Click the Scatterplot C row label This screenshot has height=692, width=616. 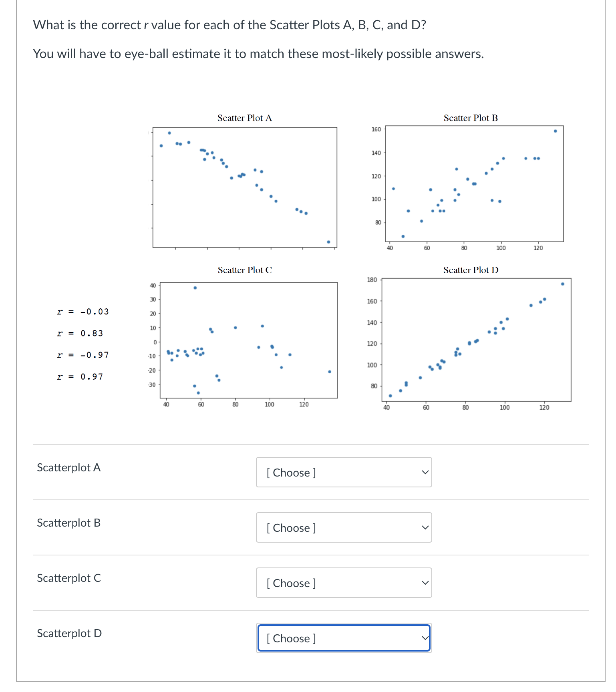pyautogui.click(x=68, y=578)
